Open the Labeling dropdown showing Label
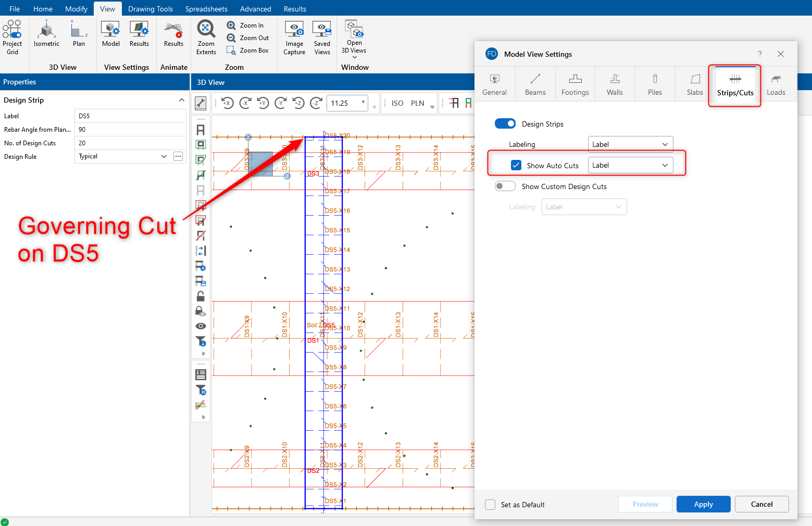 (x=630, y=144)
